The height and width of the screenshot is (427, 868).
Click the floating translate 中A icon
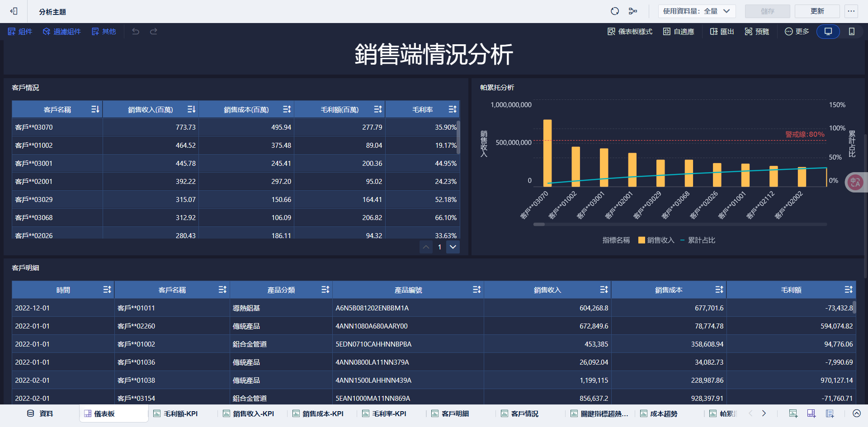855,183
